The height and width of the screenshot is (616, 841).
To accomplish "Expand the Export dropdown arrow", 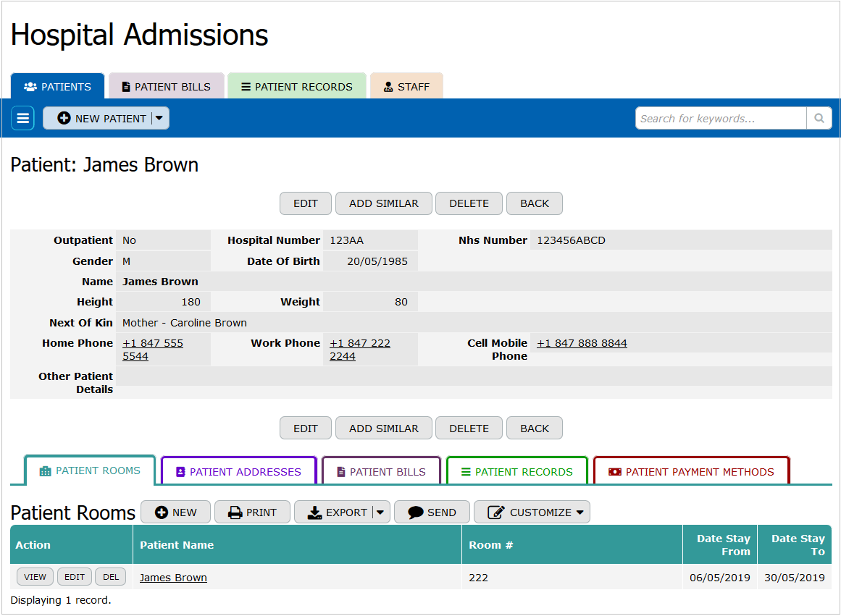I will click(381, 512).
